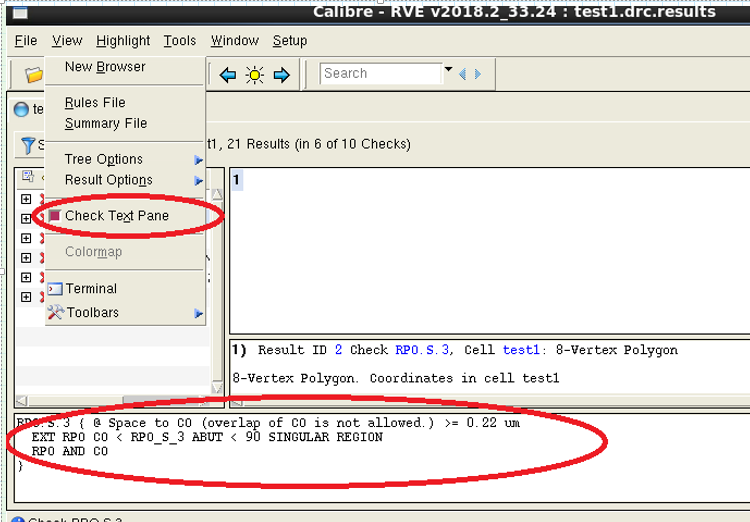
Task: Open the Highlight menu
Action: point(123,41)
